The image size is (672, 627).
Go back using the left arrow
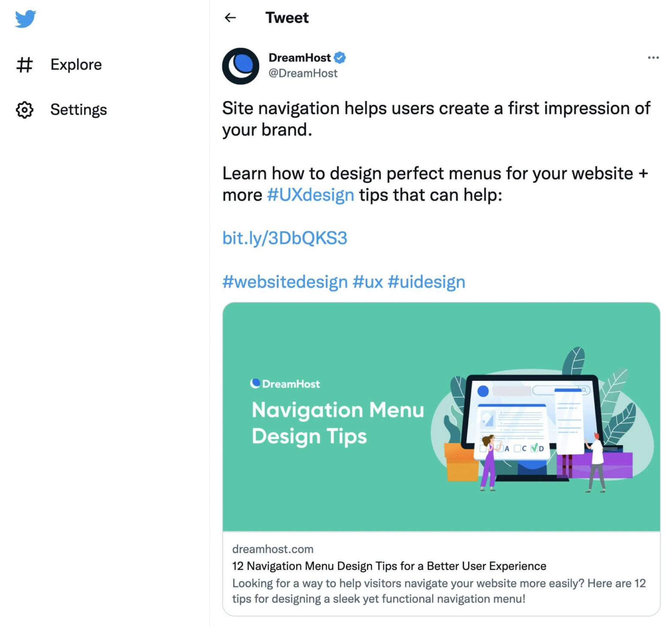click(230, 18)
